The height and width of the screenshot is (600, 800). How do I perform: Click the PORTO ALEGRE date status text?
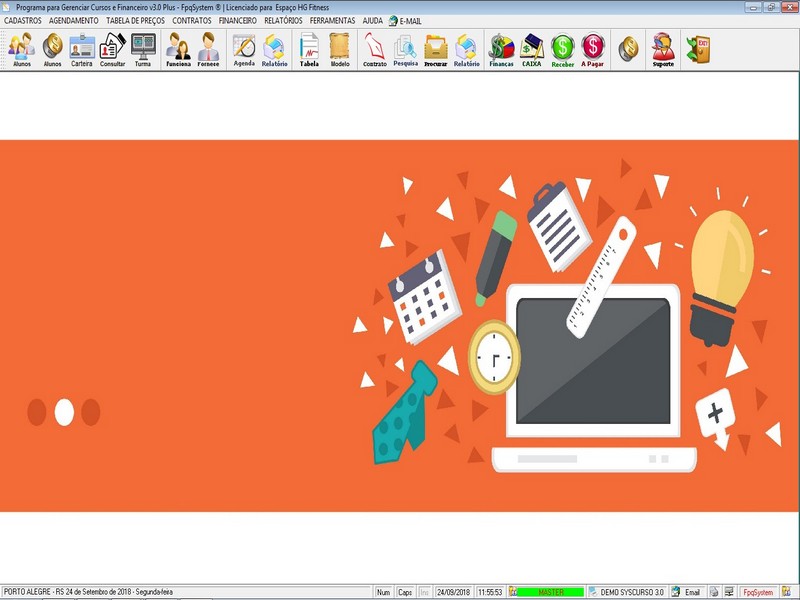(x=88, y=592)
